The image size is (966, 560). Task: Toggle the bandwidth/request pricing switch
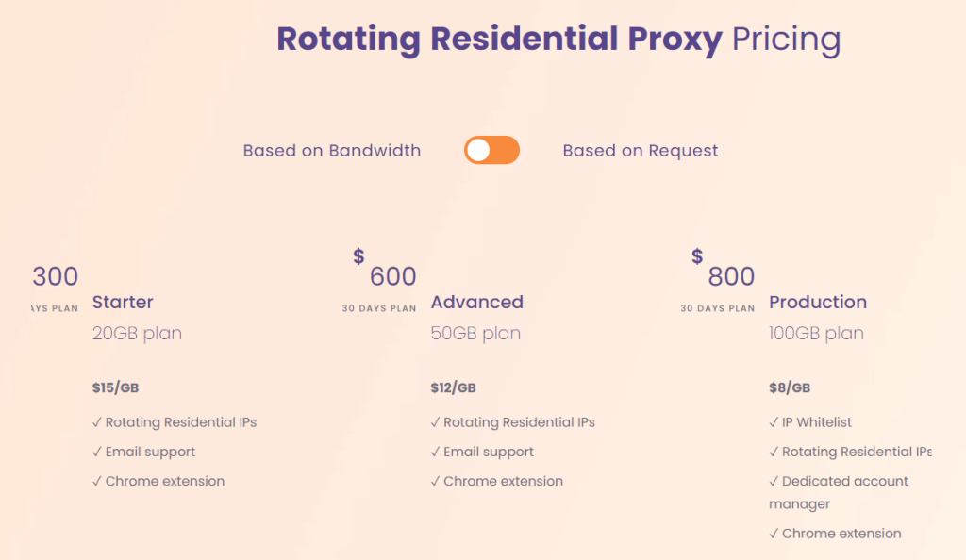491,151
